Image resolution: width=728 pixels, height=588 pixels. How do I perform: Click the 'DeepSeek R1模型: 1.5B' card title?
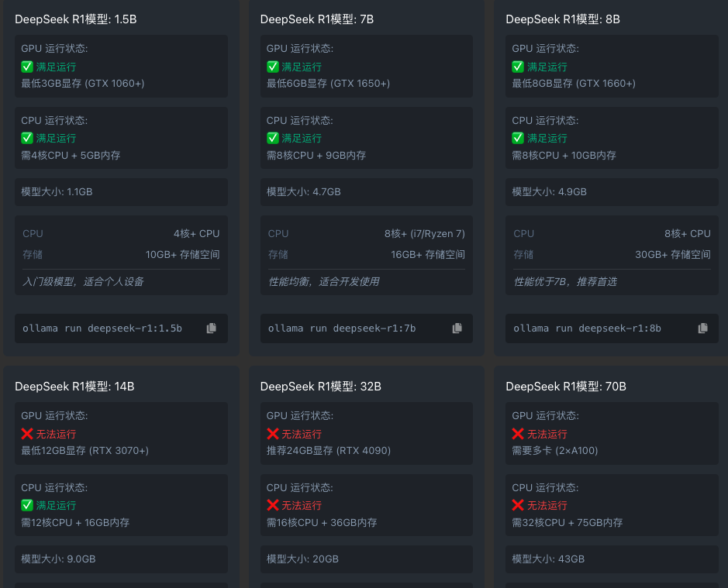(76, 19)
